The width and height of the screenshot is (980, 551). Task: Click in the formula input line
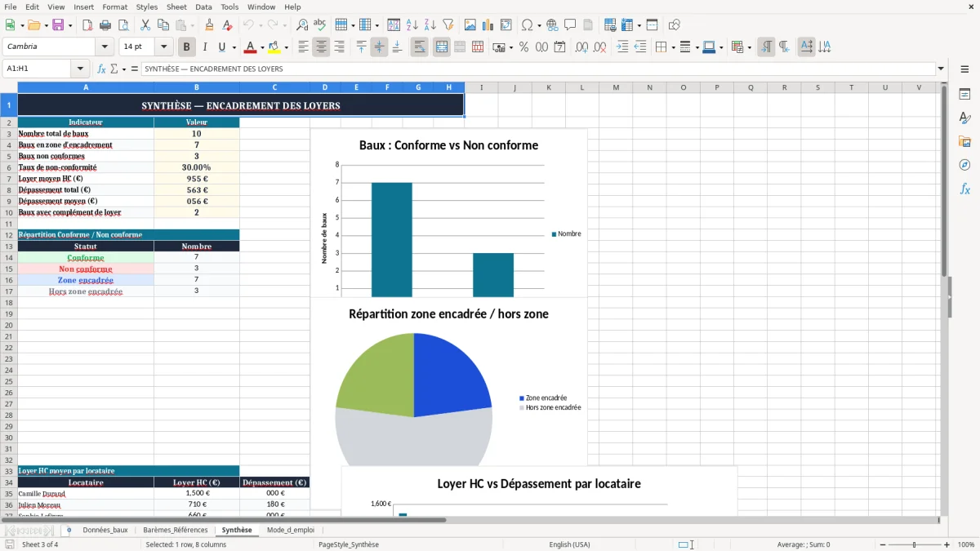[537, 69]
